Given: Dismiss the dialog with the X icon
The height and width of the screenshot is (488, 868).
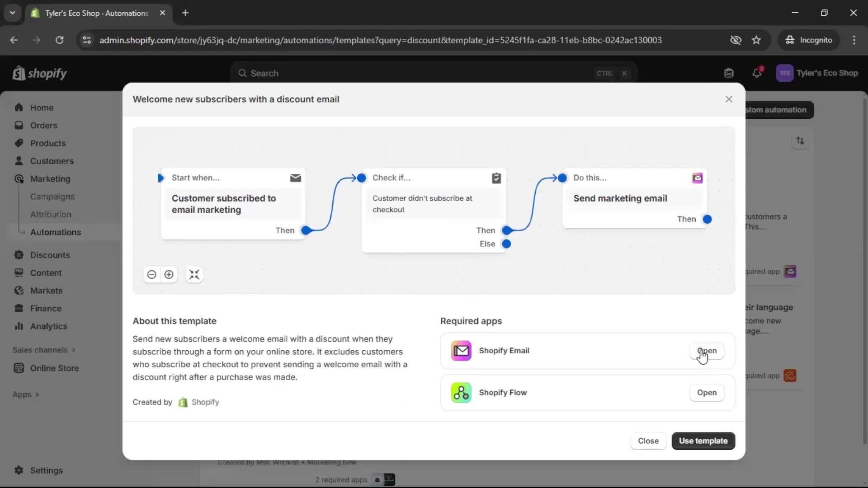Looking at the screenshot, I should pos(728,99).
